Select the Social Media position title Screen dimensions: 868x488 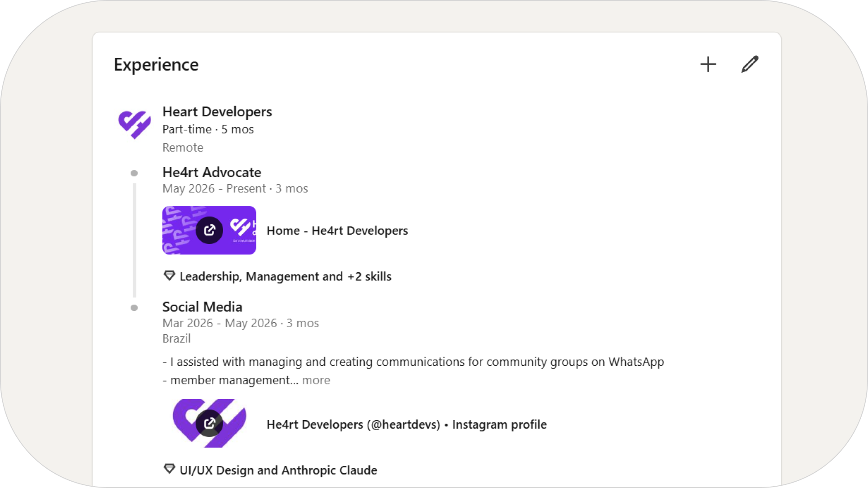(x=202, y=307)
